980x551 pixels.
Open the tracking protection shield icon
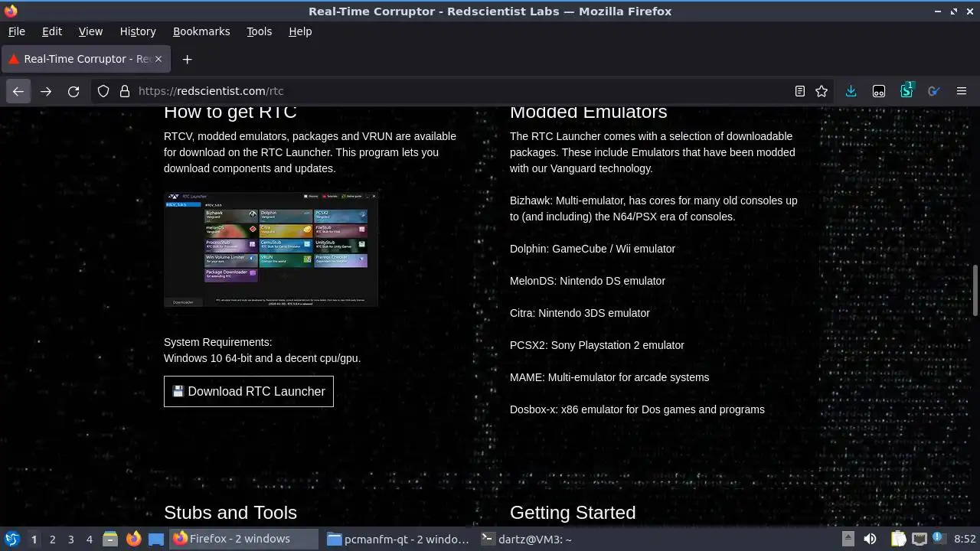pyautogui.click(x=103, y=91)
